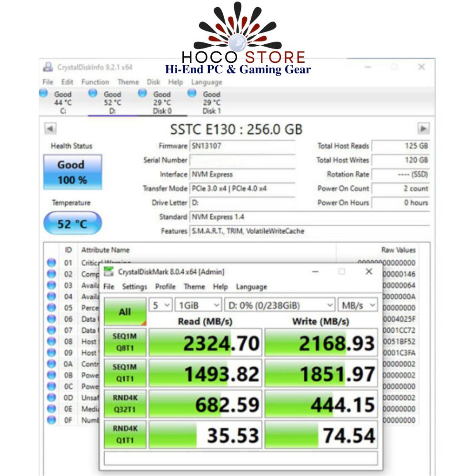Open the Profile menu in CrystalDiskMark
The height and width of the screenshot is (476, 476).
[165, 287]
